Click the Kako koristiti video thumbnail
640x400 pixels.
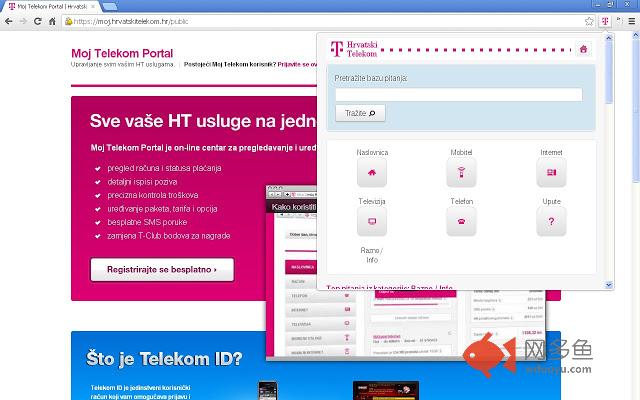pyautogui.click(x=291, y=273)
